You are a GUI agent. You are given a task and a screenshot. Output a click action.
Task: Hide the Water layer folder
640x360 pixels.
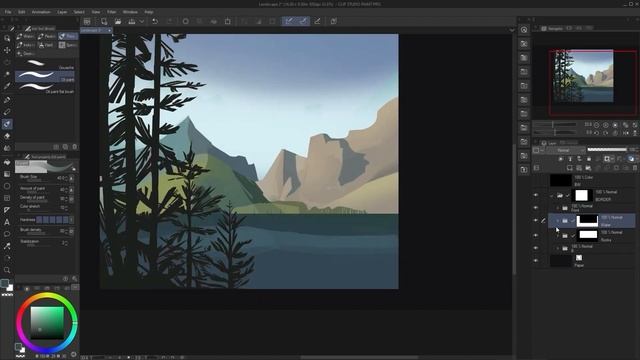pyautogui.click(x=536, y=220)
